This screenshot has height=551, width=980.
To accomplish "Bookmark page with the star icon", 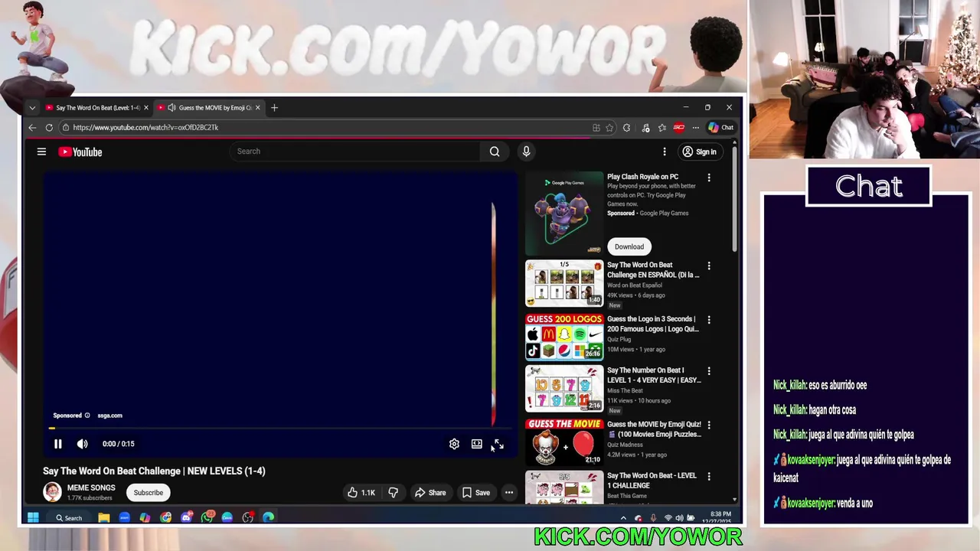I will pos(609,128).
